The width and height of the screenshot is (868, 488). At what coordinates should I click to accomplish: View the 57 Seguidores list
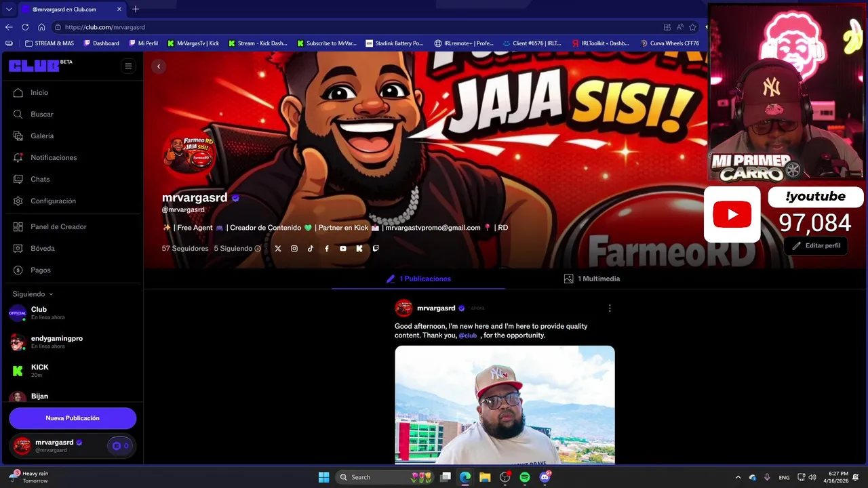click(185, 249)
